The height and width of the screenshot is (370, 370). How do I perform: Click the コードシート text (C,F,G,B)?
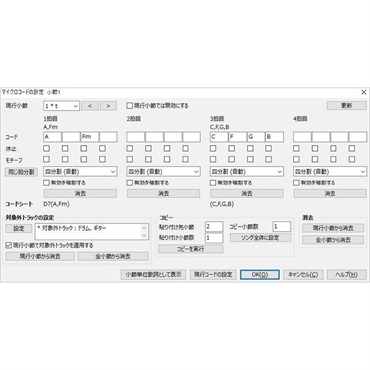[x=222, y=204]
